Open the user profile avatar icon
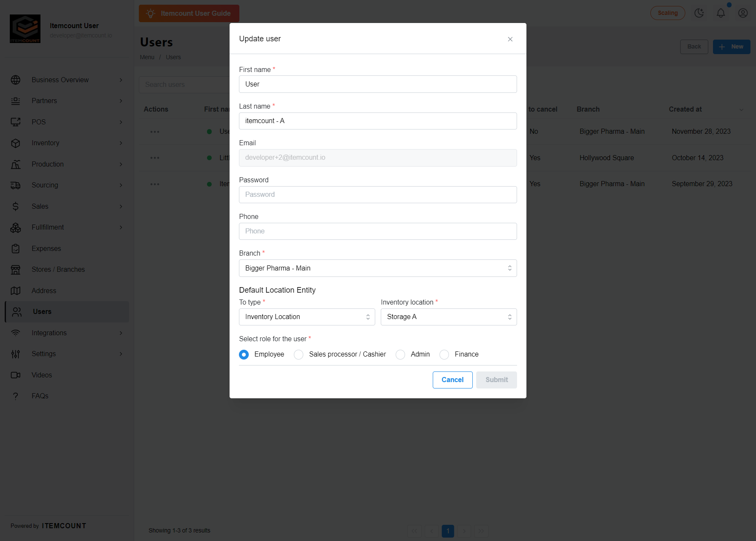756x541 pixels. coord(743,13)
